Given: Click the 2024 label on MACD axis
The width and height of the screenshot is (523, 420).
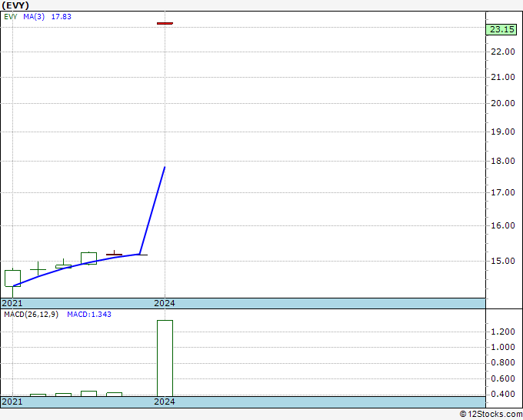Looking at the screenshot, I should tap(165, 402).
